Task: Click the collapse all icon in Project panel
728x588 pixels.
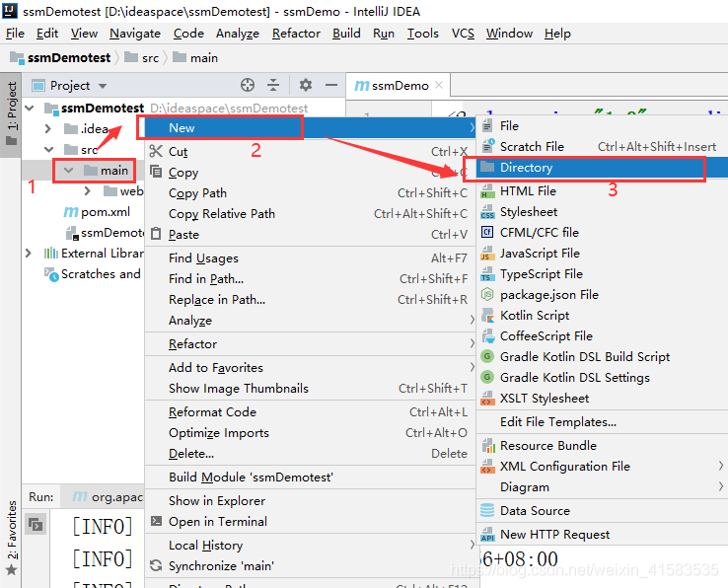Action: pos(273,85)
